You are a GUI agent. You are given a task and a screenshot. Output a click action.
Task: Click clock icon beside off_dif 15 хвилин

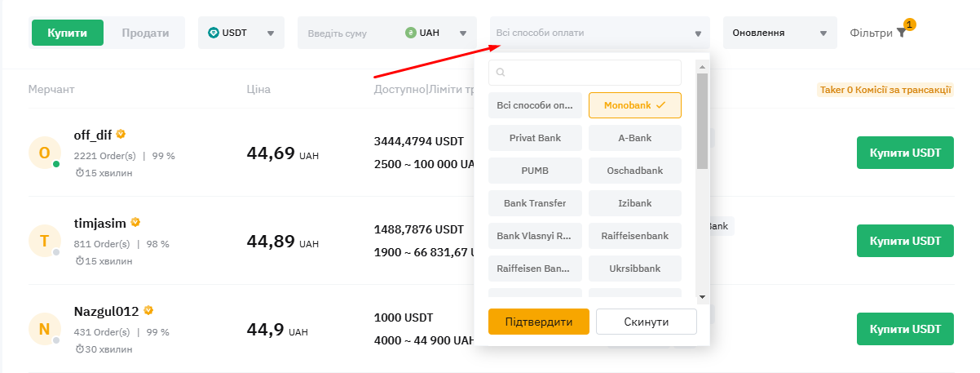(79, 173)
